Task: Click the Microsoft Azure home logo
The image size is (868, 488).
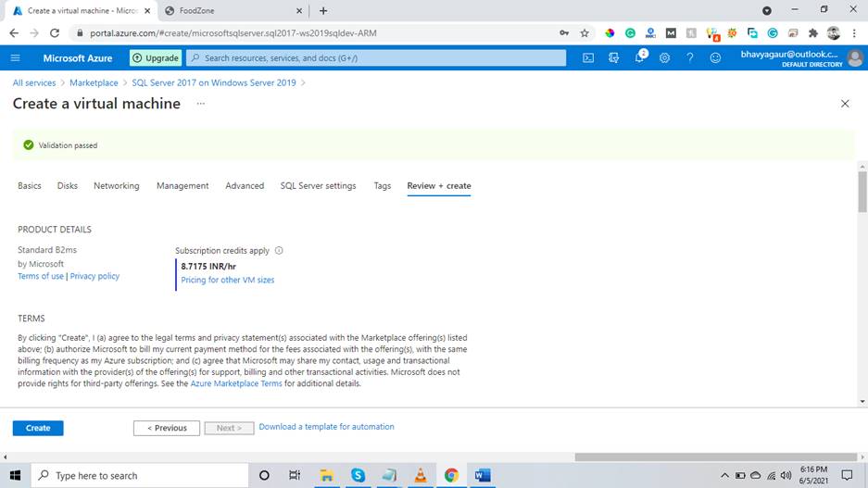Action: 78,57
